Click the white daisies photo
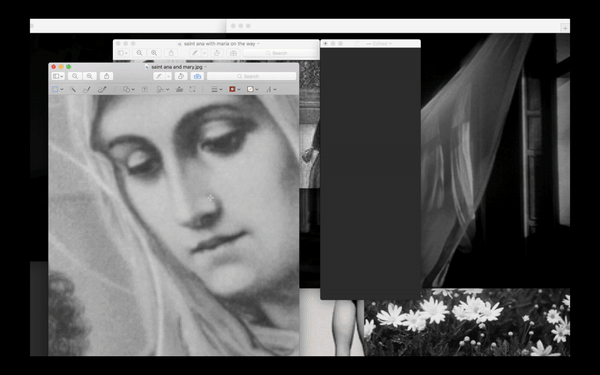Screen dimensions: 600x375 (x=467, y=322)
